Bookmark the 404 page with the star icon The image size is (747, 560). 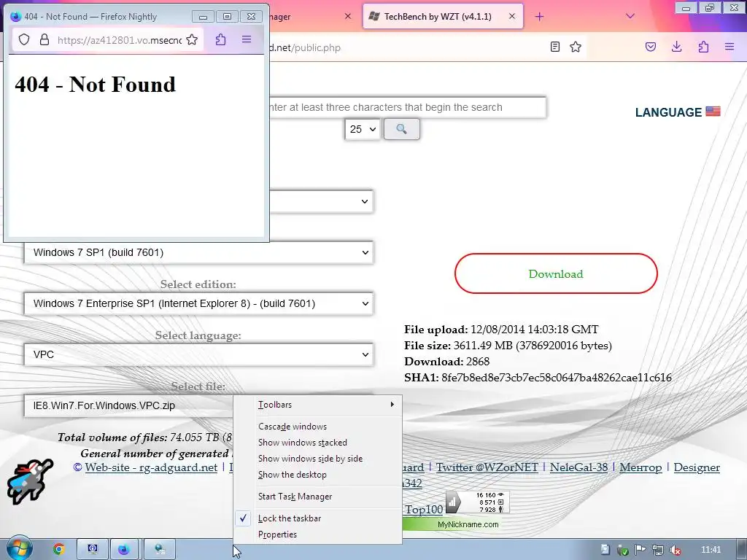coord(192,40)
